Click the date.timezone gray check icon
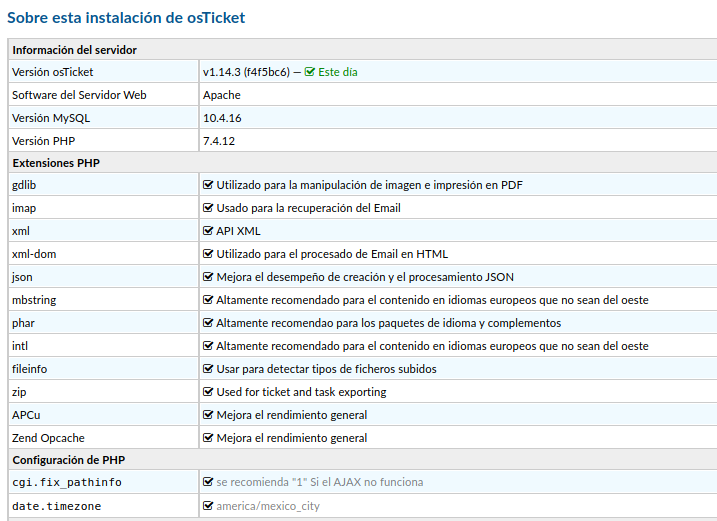 pos(208,506)
